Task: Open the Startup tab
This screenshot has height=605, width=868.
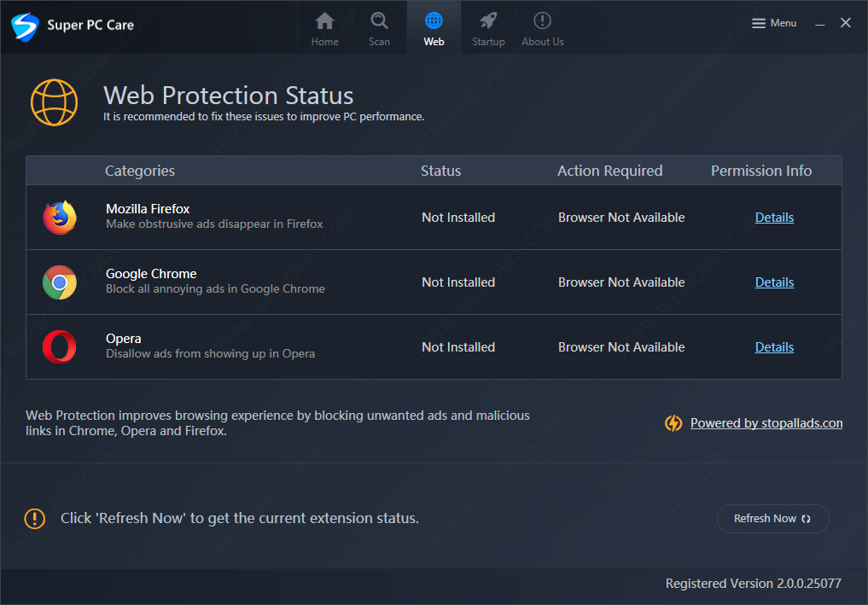Action: pyautogui.click(x=488, y=29)
